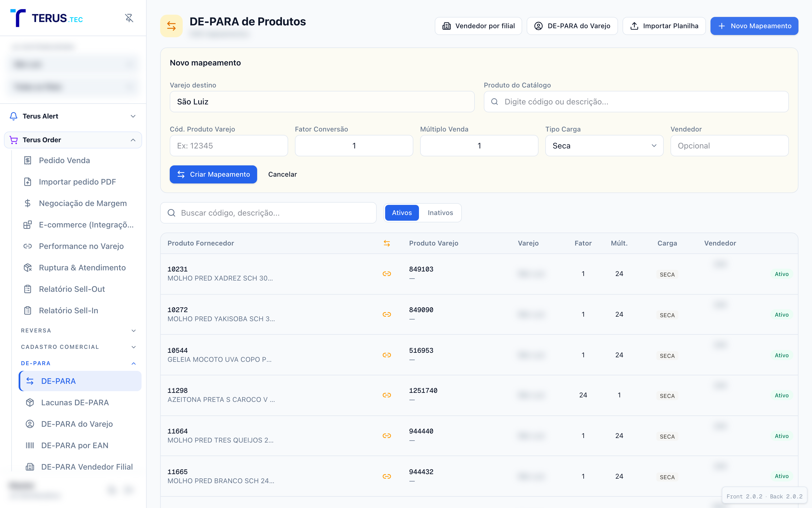Viewport: 812px width, 508px height.
Task: Click the swap icon in table header
Action: (x=387, y=243)
